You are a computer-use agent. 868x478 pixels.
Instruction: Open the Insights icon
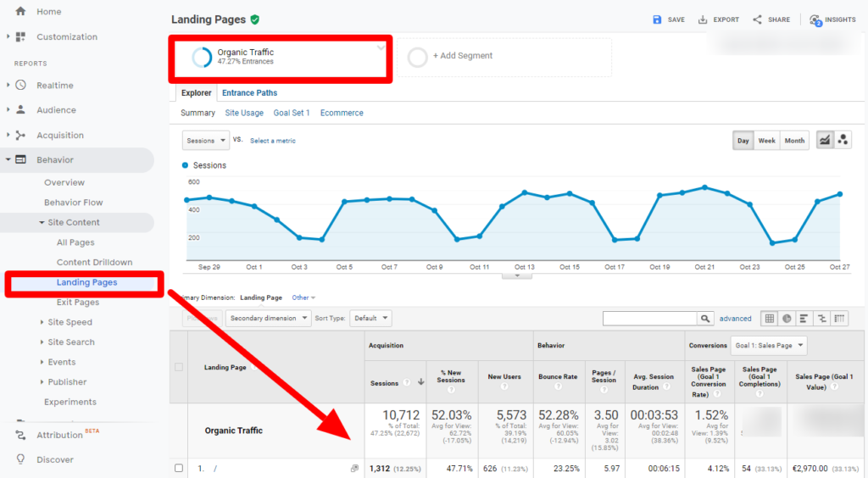point(815,20)
